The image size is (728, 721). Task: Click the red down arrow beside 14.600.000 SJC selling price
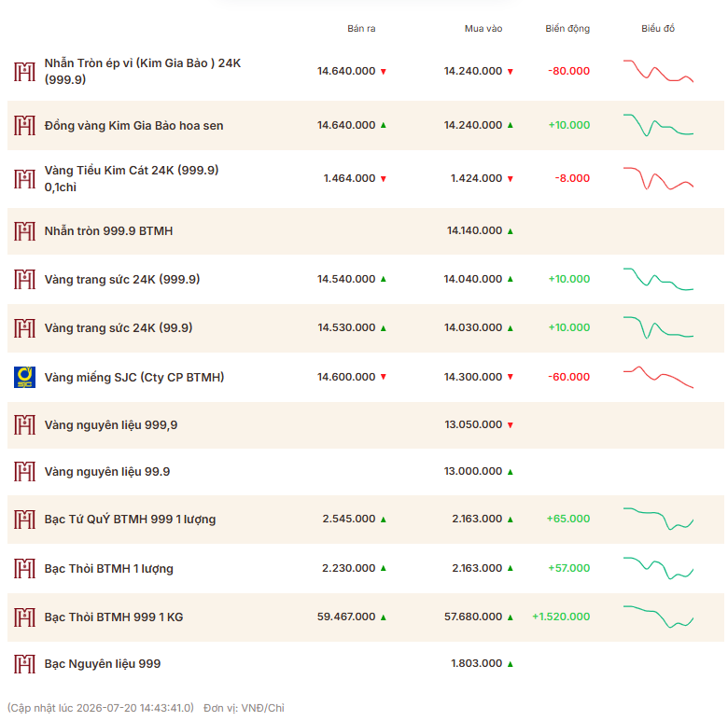tap(384, 377)
